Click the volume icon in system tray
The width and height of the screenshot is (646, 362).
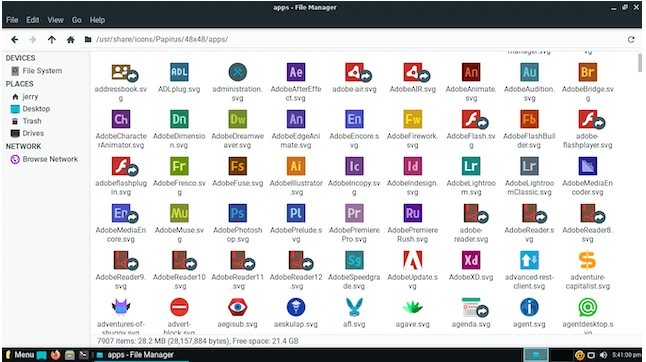click(x=604, y=355)
